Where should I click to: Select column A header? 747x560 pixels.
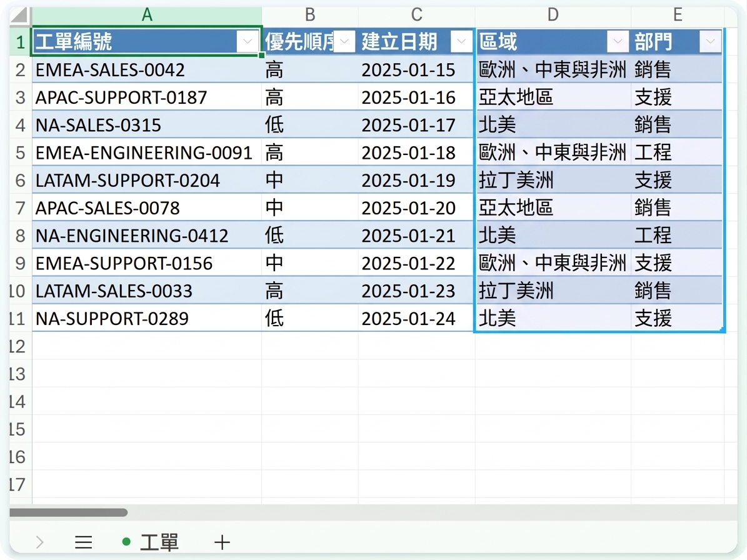click(x=147, y=15)
